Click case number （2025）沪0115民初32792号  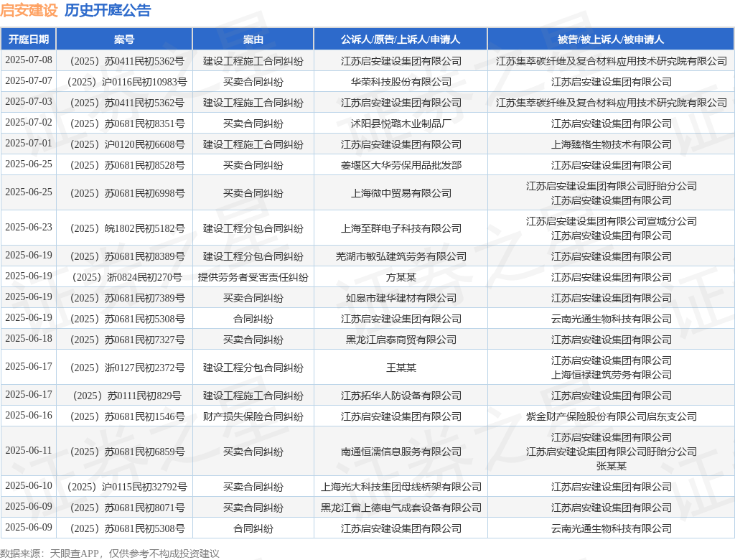click(x=124, y=487)
